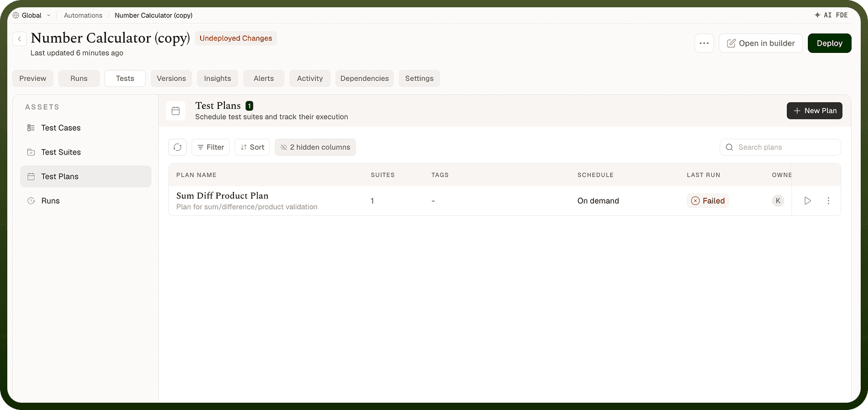Switch to the Runs tab
This screenshot has width=868, height=410.
79,78
